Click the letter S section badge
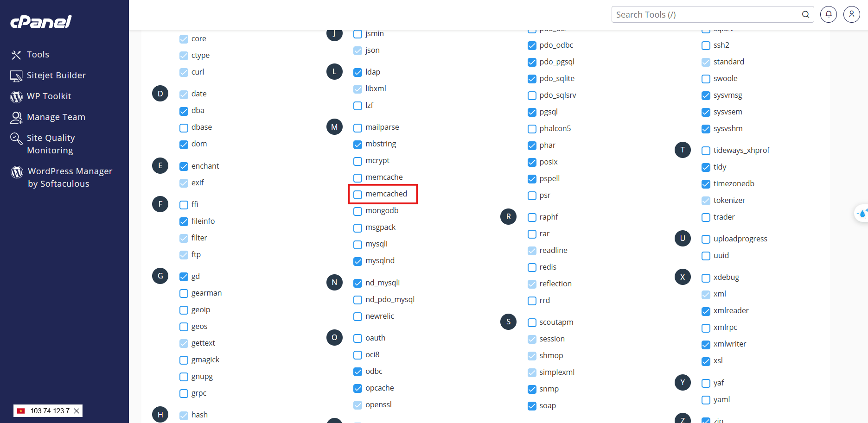 509,322
